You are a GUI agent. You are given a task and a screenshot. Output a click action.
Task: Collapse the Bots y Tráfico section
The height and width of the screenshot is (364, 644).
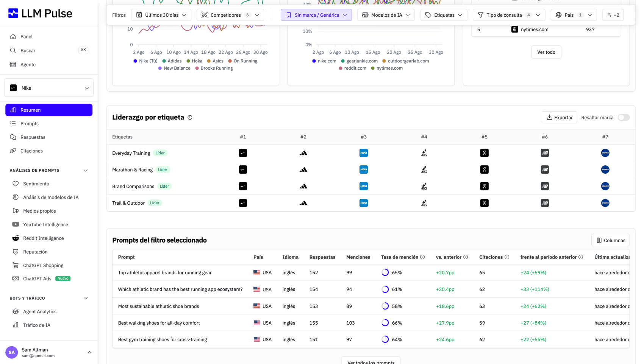click(x=86, y=299)
